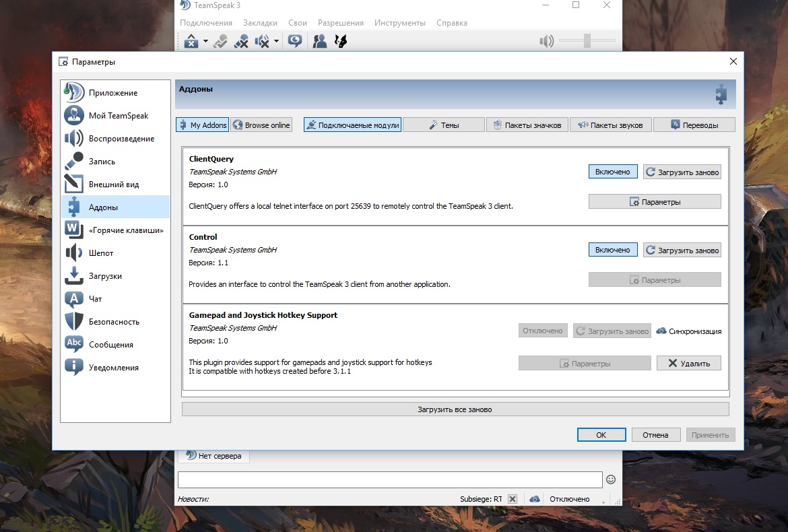Dismiss the Subsiege news item
The width and height of the screenshot is (788, 532).
click(512, 499)
